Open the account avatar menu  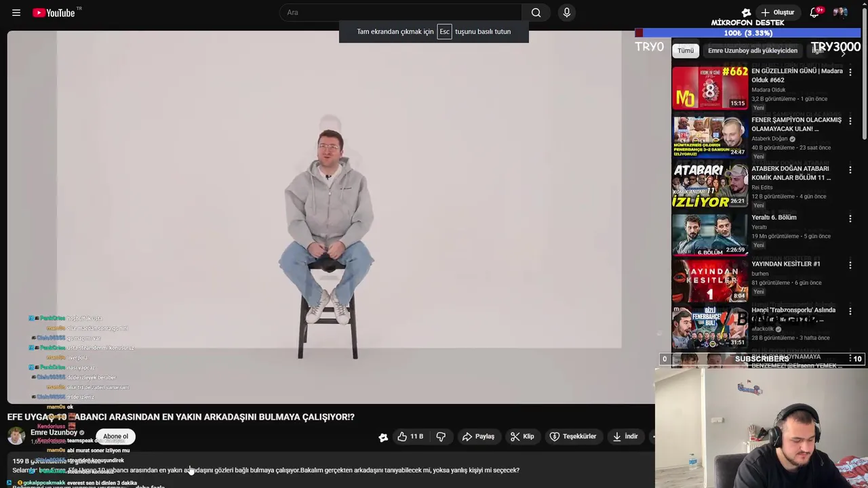pyautogui.click(x=840, y=12)
